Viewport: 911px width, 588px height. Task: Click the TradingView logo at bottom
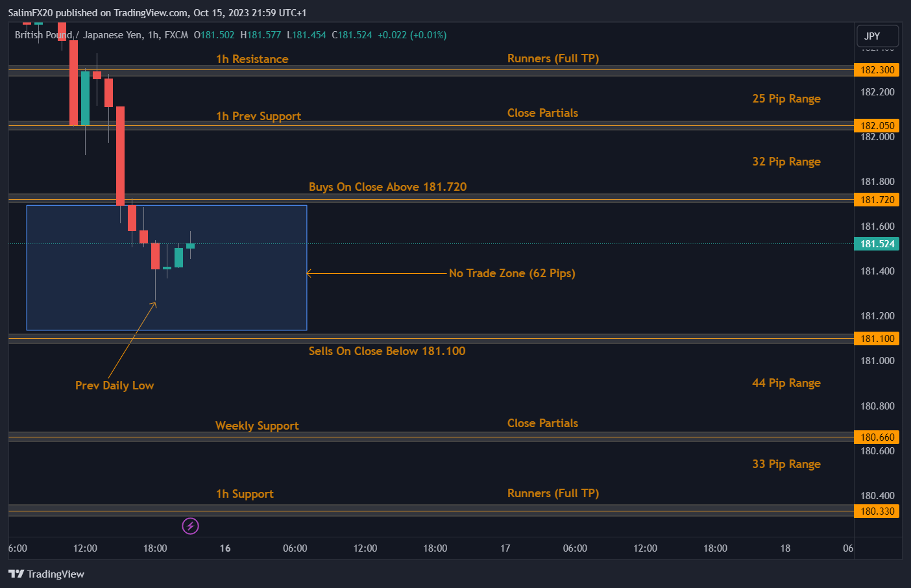click(46, 574)
